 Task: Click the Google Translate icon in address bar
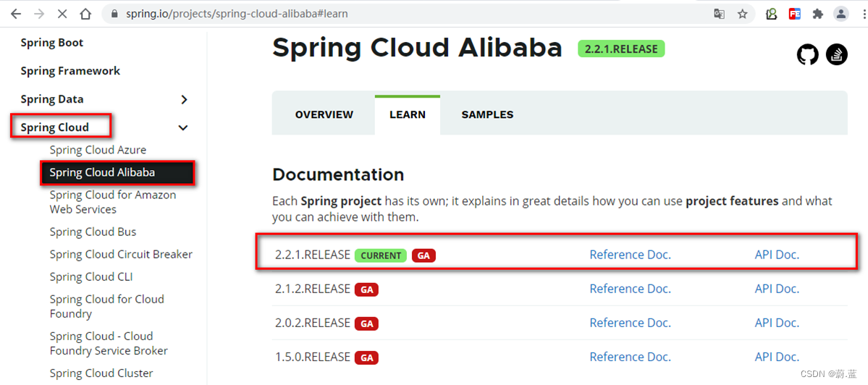[719, 14]
